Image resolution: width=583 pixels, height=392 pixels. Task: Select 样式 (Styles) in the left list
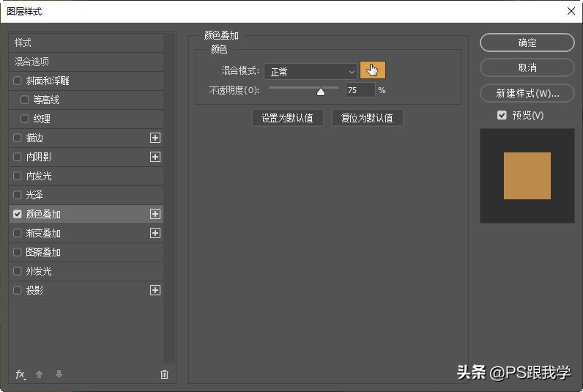(86, 42)
